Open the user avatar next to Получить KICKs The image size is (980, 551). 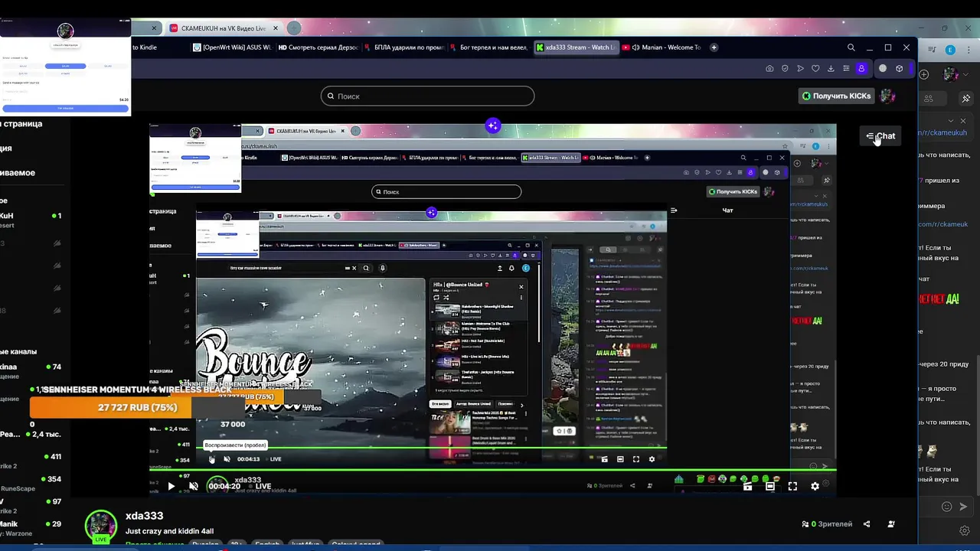point(888,96)
